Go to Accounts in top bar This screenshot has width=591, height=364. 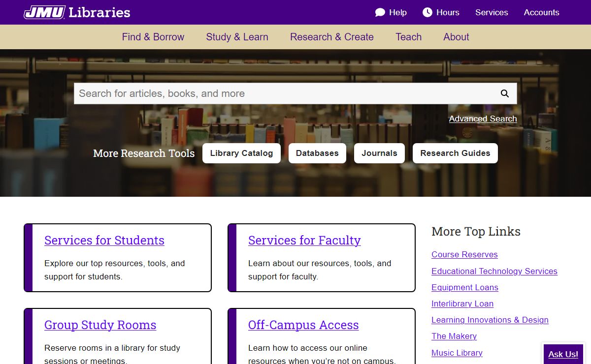coord(541,12)
